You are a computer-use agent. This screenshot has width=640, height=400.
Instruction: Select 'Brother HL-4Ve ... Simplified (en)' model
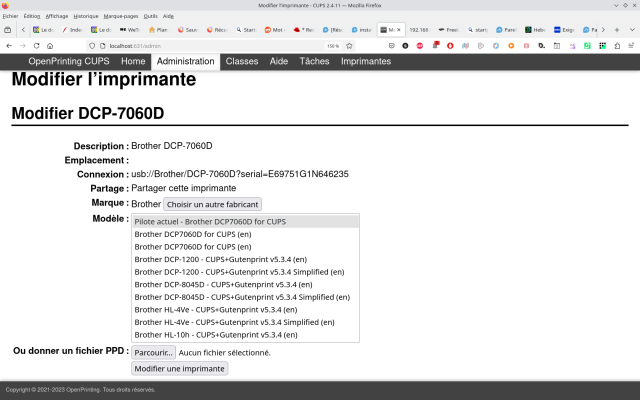pos(245,322)
